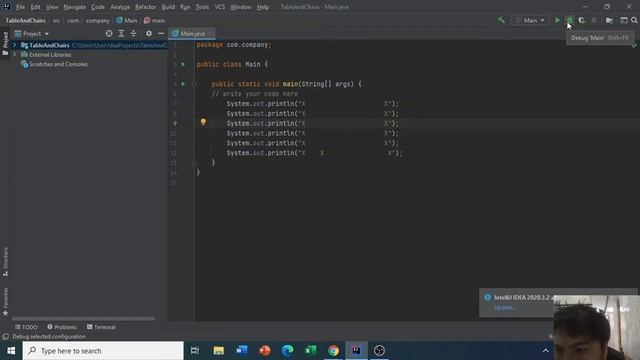Open the Help menu
The width and height of the screenshot is (640, 360).
[263, 7]
